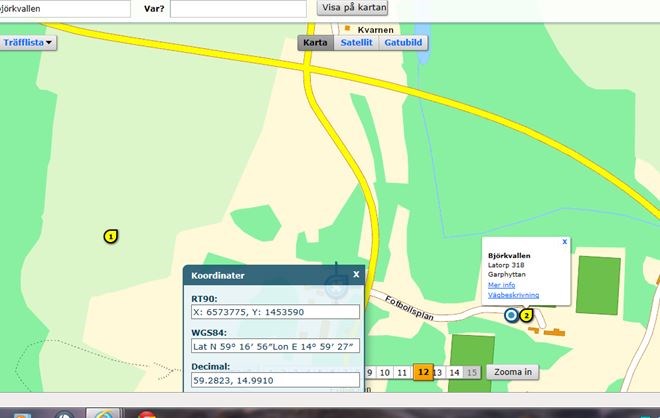
Task: Switch to Gatubild street view
Action: pyautogui.click(x=403, y=43)
